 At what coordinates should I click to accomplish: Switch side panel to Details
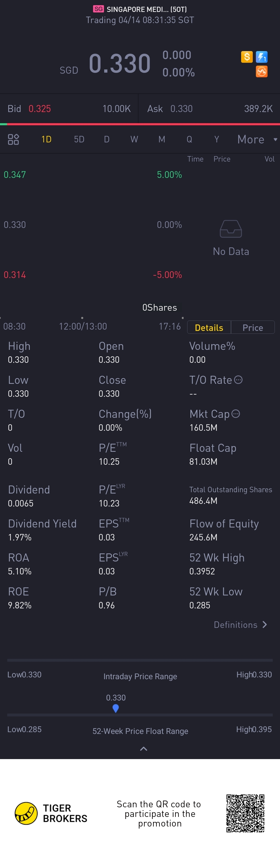click(x=209, y=328)
